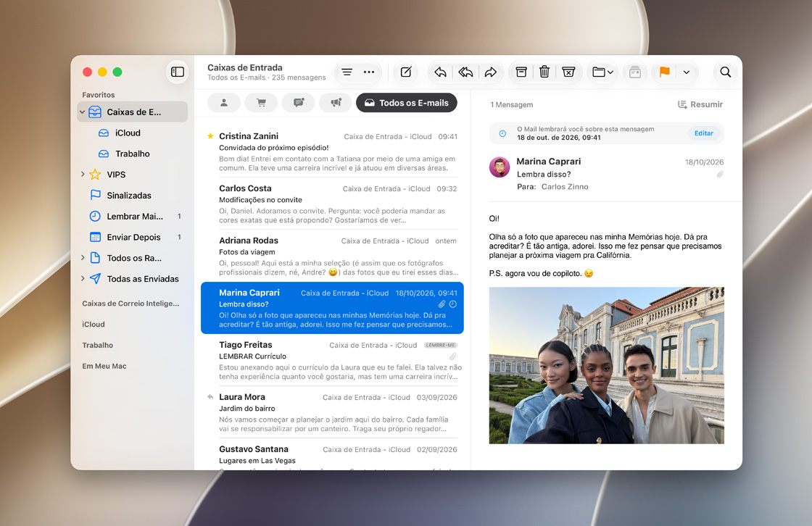Open Tiago Freitas LEMBRAR Currículo email
Image resolution: width=812 pixels, height=526 pixels.
click(x=332, y=360)
